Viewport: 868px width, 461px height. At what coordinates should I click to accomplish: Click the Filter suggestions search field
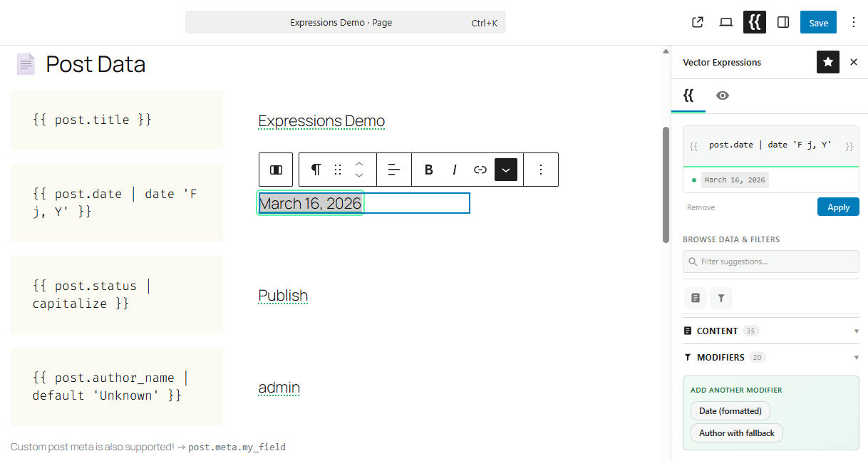(771, 261)
